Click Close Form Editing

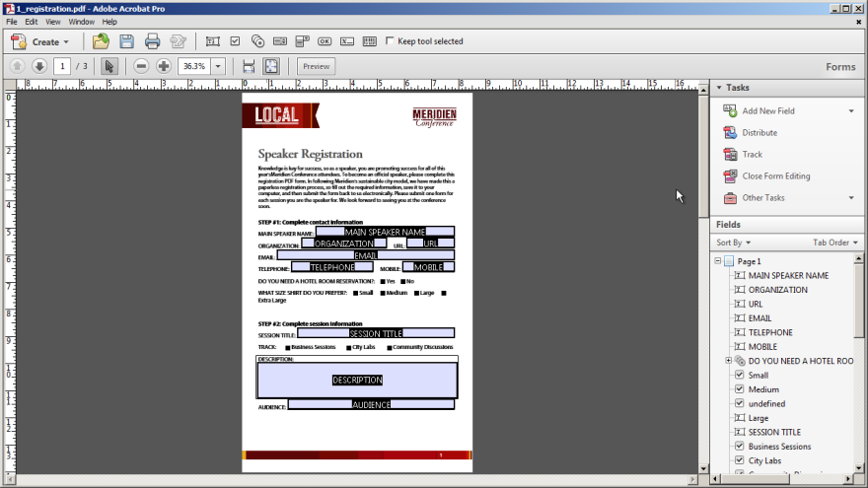(x=775, y=176)
